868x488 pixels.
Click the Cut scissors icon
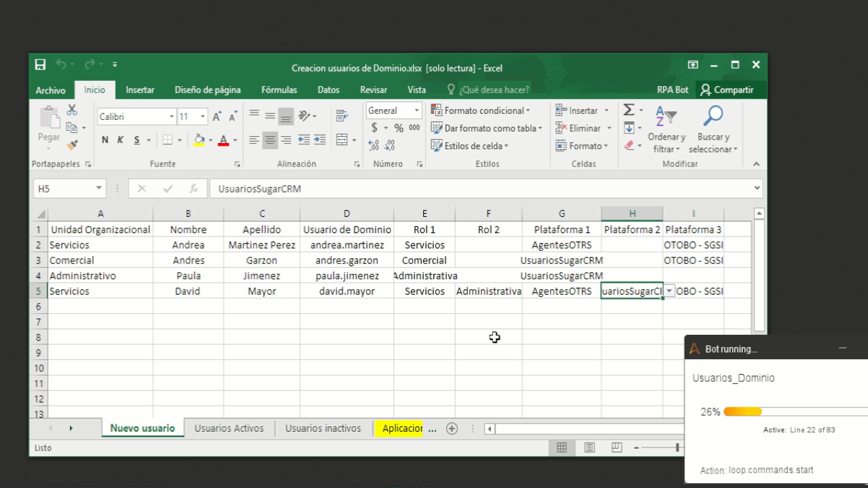pyautogui.click(x=72, y=110)
